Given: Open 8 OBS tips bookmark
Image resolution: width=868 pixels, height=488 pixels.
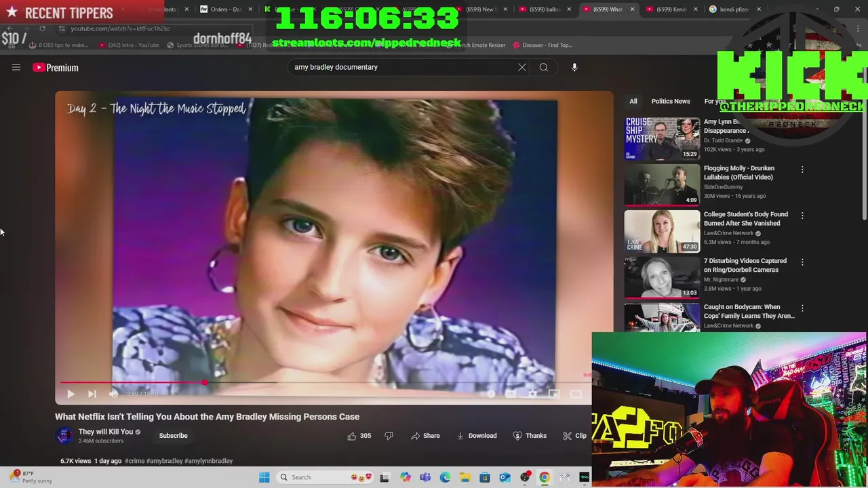Looking at the screenshot, I should [x=58, y=45].
